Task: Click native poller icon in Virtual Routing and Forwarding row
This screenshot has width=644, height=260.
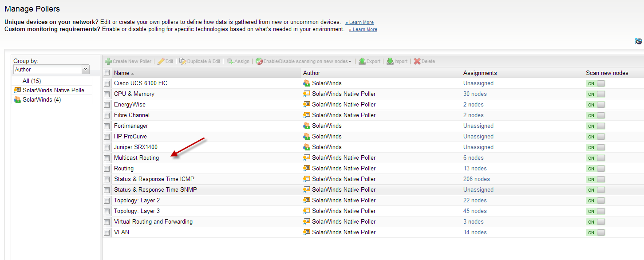Action: [307, 221]
